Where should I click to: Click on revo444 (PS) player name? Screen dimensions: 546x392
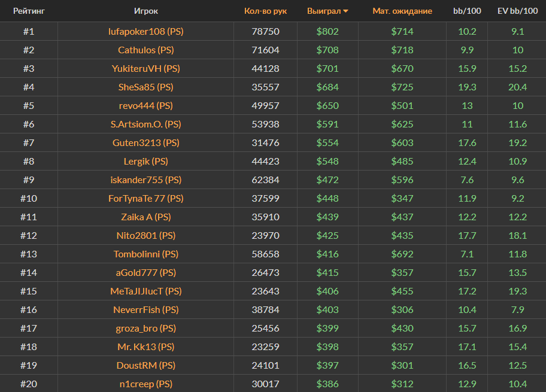[146, 106]
